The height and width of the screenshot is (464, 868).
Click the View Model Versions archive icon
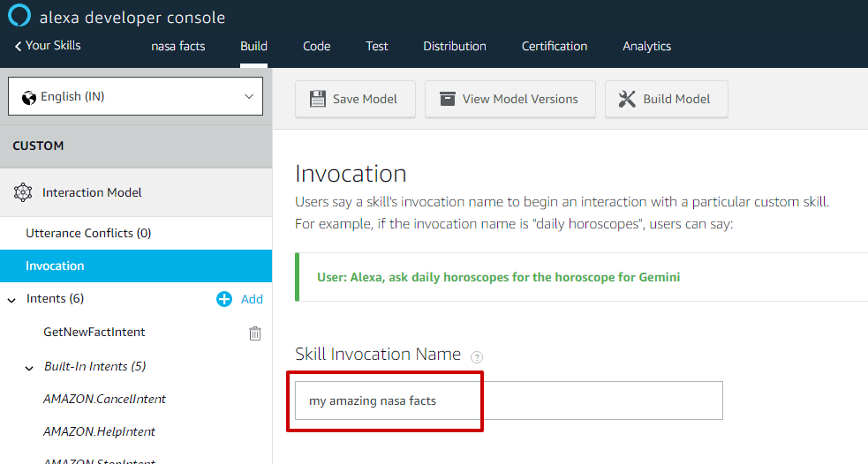[448, 99]
